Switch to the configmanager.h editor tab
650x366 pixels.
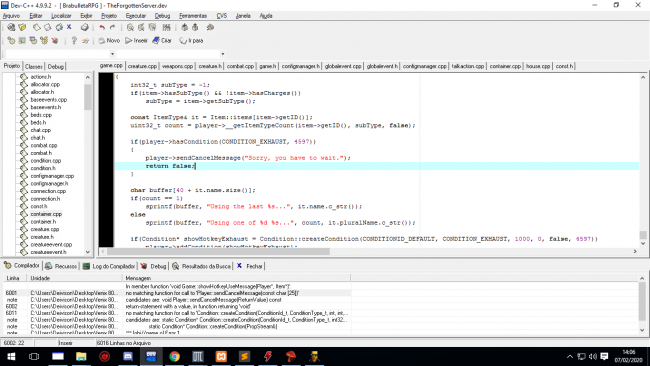coord(301,66)
